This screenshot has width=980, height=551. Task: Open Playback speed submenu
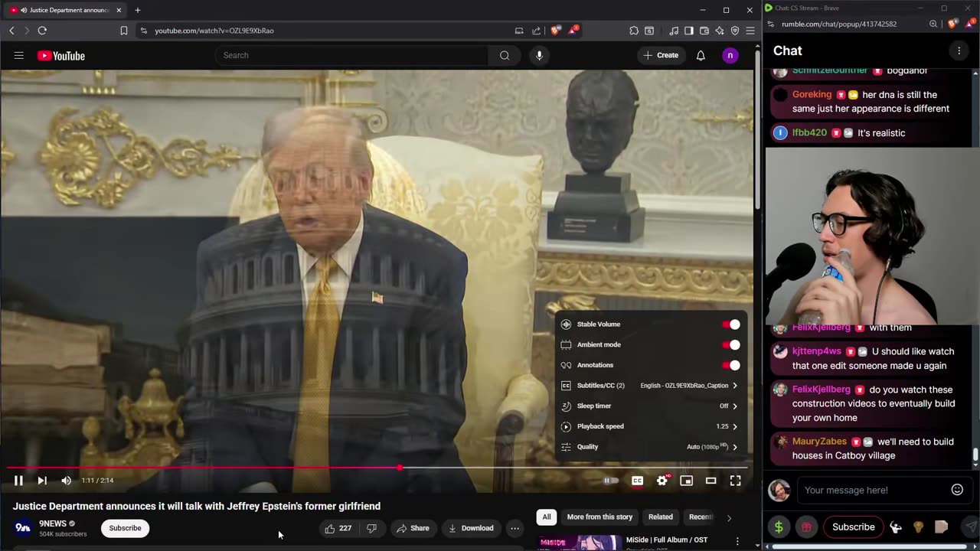click(650, 426)
